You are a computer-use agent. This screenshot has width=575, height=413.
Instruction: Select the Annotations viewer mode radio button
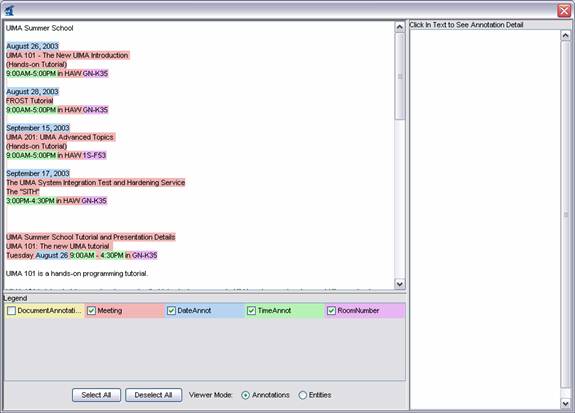[x=245, y=395]
